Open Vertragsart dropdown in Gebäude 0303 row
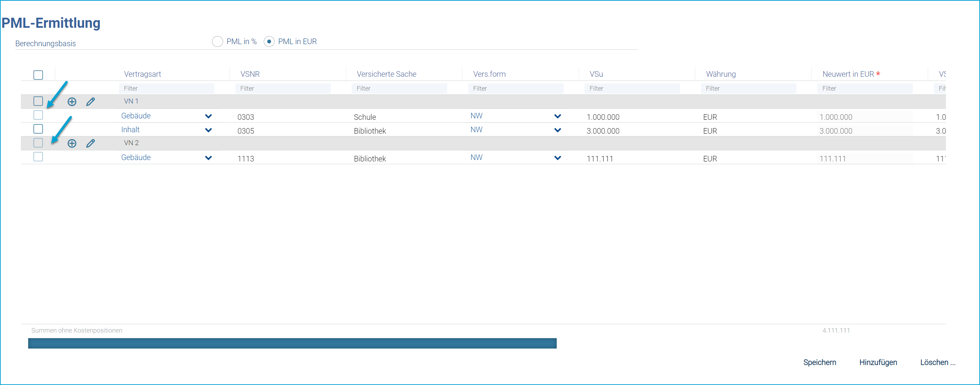The image size is (980, 385). (208, 116)
